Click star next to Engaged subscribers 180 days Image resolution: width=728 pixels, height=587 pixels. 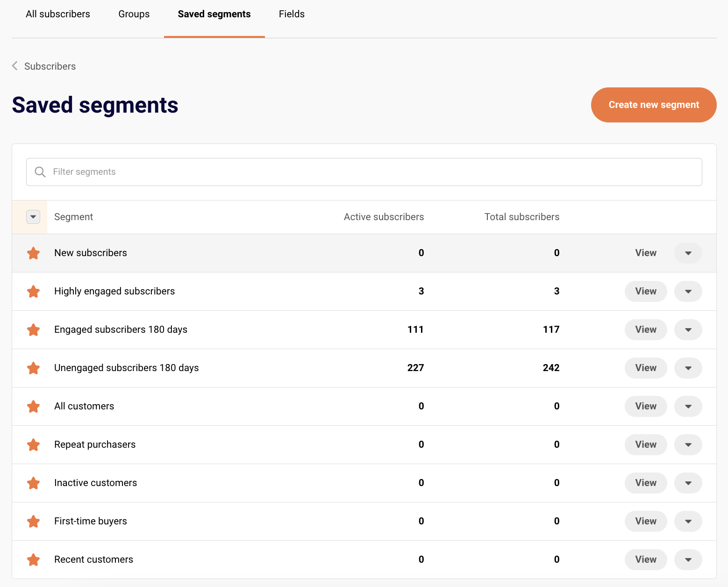[x=33, y=330]
